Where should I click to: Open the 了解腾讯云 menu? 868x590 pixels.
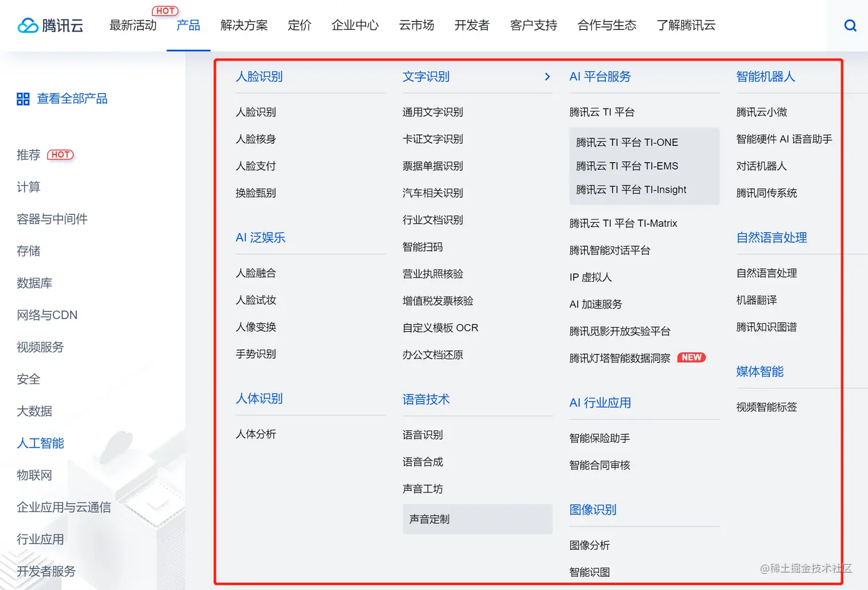click(686, 25)
